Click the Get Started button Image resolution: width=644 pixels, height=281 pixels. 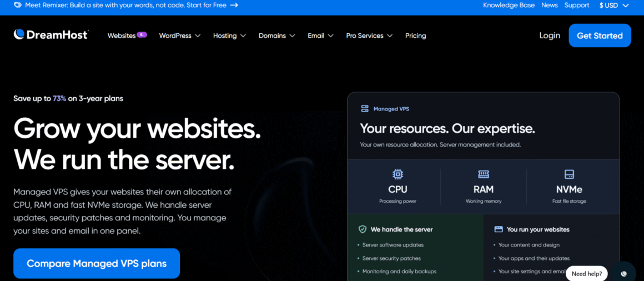(x=600, y=36)
